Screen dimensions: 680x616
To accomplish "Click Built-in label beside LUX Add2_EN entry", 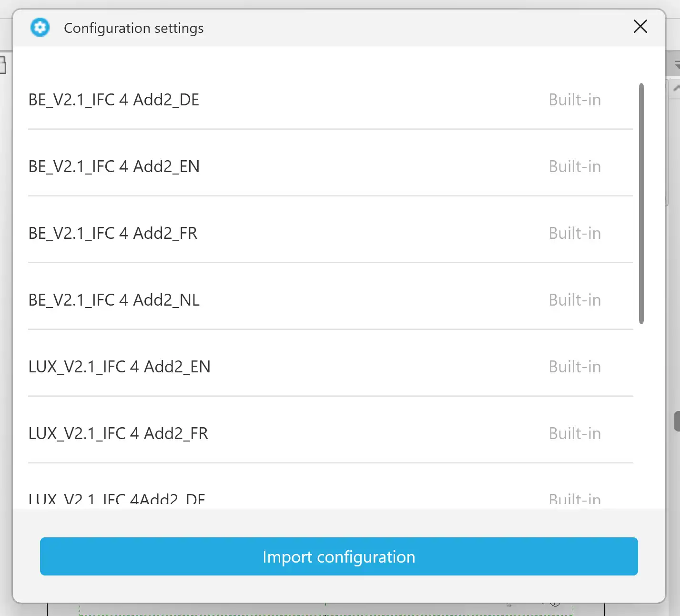I will coord(575,367).
